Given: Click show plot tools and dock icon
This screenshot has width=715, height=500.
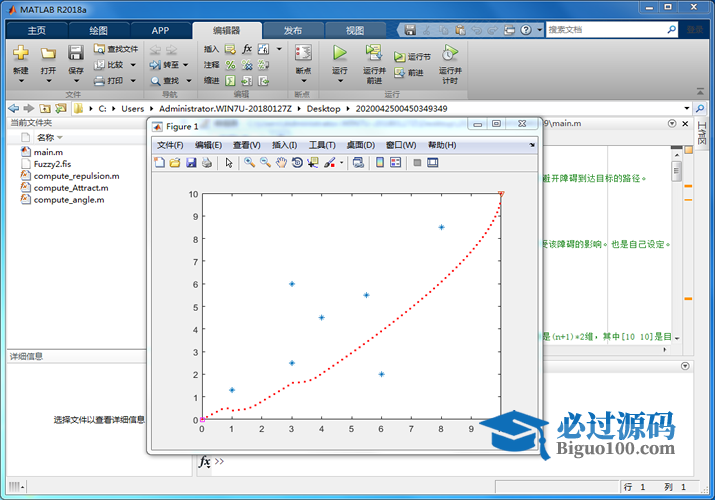Looking at the screenshot, I should click(x=432, y=162).
